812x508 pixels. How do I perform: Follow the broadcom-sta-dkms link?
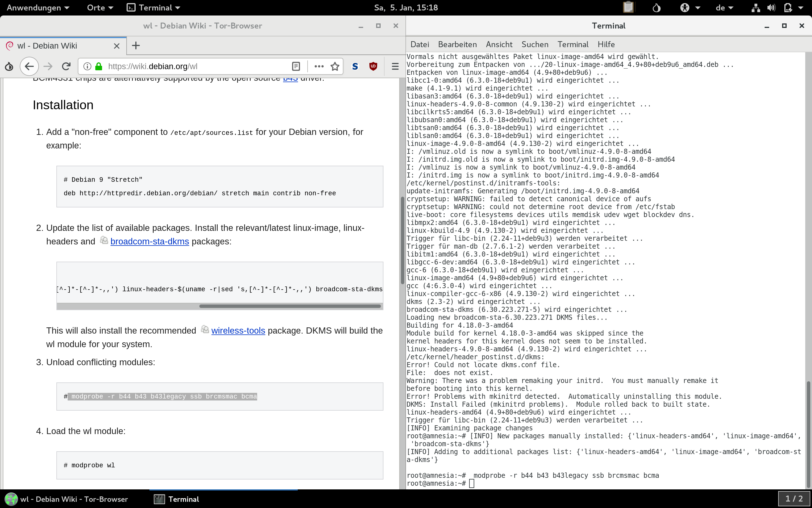pyautogui.click(x=150, y=242)
